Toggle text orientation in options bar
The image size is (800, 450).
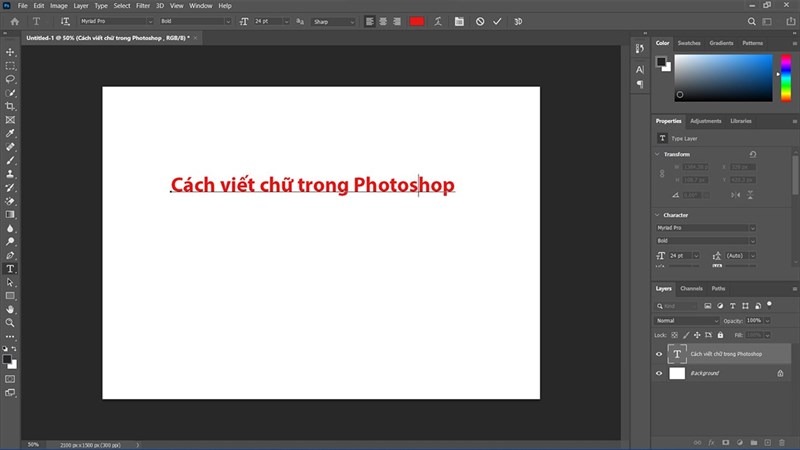65,21
